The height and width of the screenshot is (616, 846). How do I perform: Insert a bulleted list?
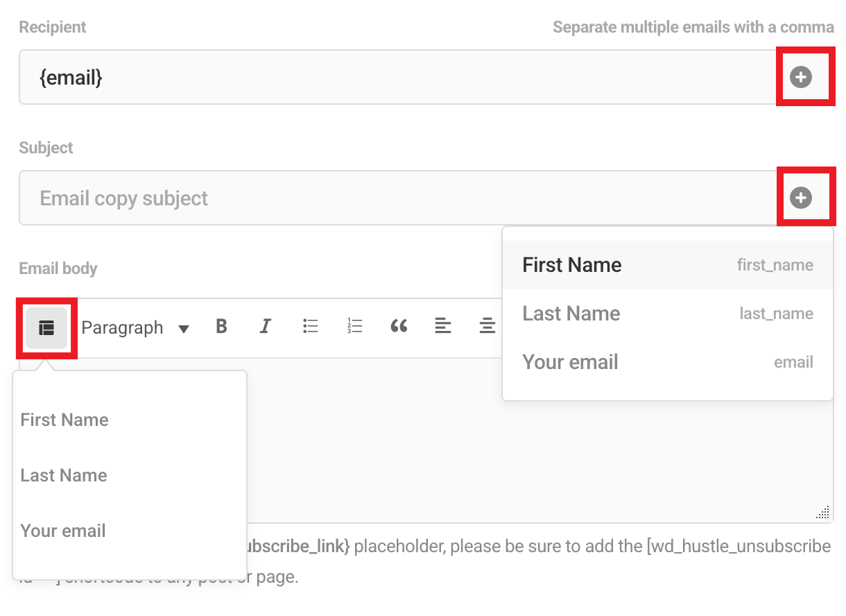(x=310, y=326)
